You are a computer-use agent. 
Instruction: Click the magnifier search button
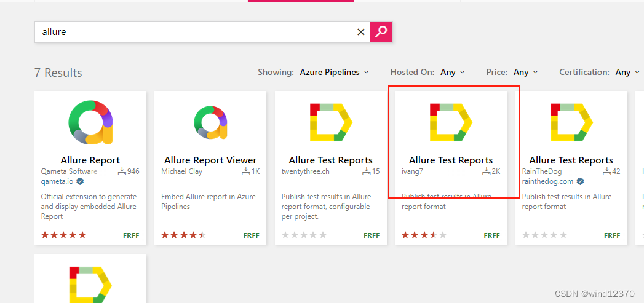(x=381, y=31)
